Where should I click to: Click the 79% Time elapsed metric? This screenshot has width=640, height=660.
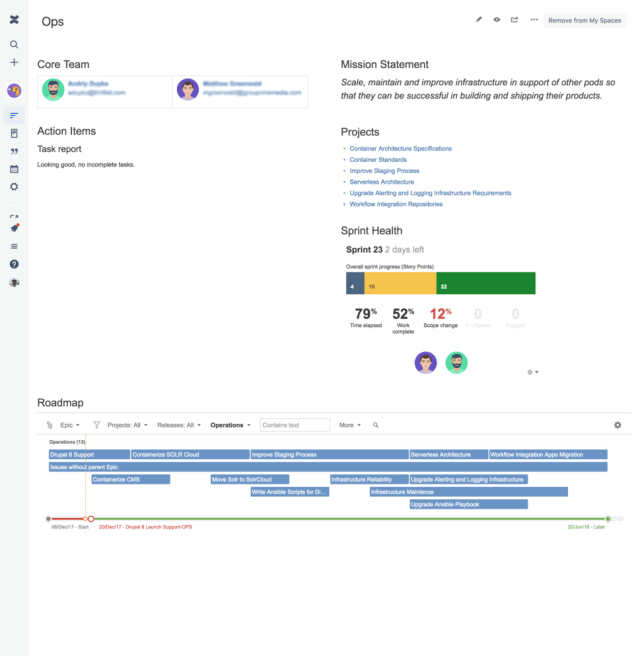tap(365, 317)
